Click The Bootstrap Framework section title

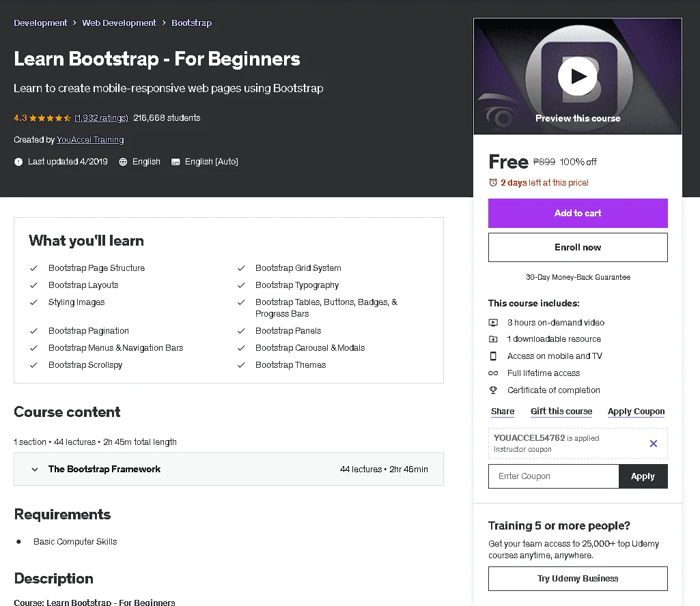104,469
